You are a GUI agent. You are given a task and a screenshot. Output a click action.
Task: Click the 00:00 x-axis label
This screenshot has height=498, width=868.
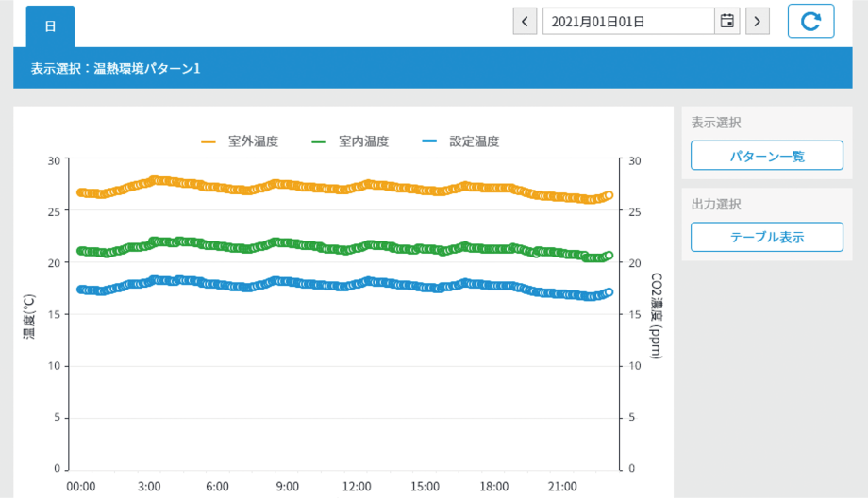(81, 487)
